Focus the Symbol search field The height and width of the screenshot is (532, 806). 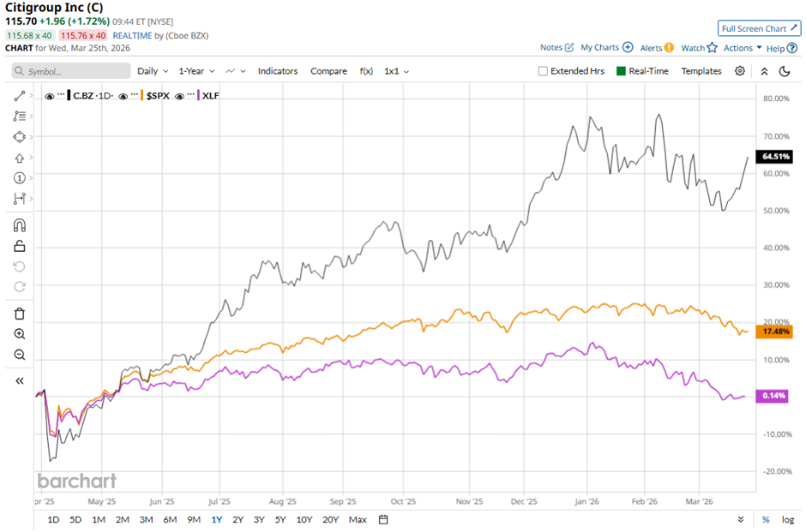click(71, 71)
